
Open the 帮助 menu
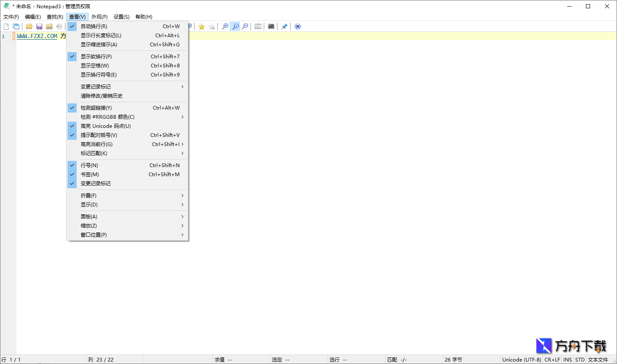coord(143,17)
